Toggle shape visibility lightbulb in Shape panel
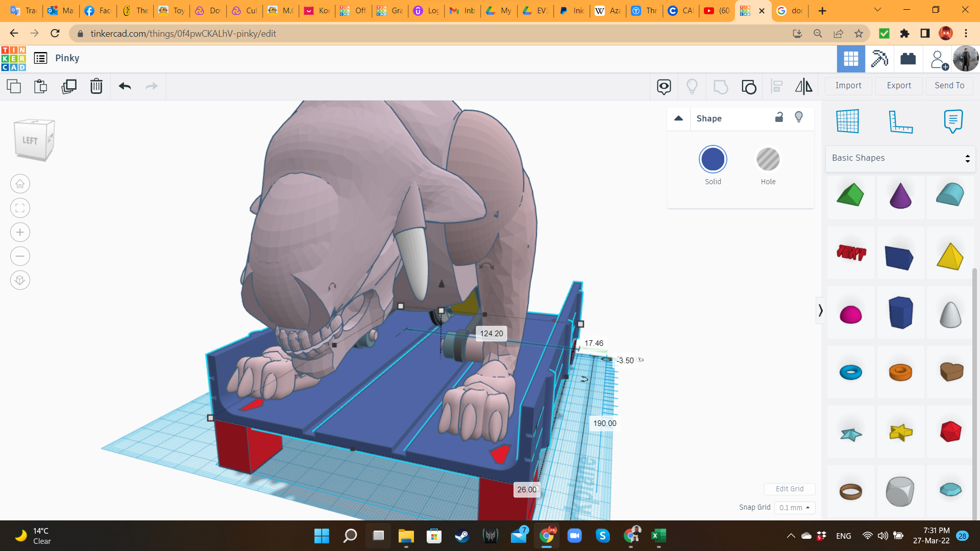Image resolution: width=980 pixels, height=551 pixels. point(799,117)
